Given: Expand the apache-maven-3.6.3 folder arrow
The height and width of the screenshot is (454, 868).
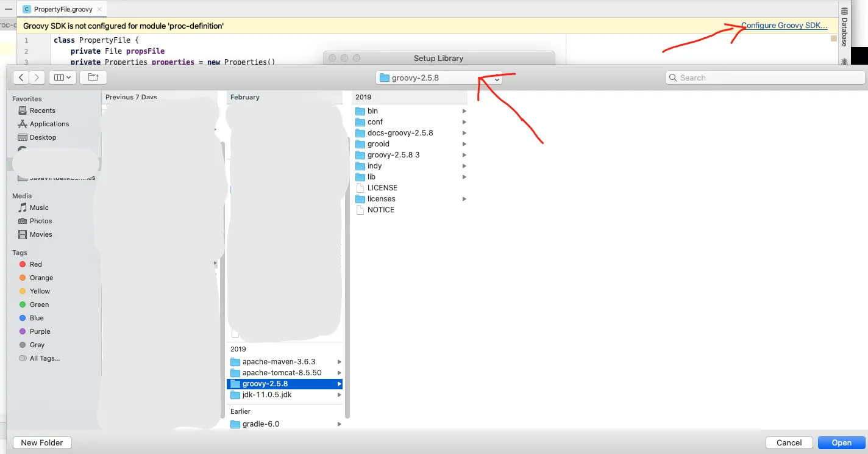Looking at the screenshot, I should click(x=340, y=362).
